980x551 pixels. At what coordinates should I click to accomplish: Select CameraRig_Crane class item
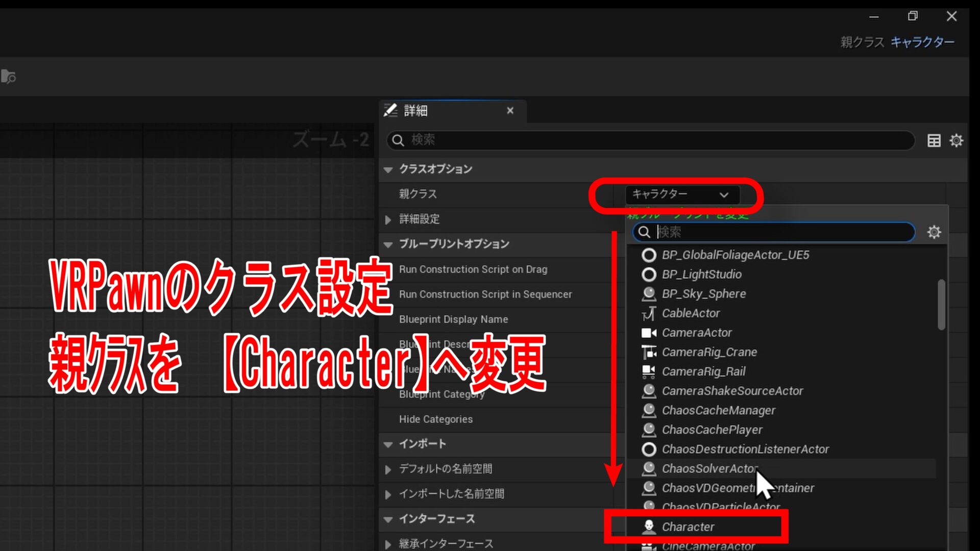709,352
